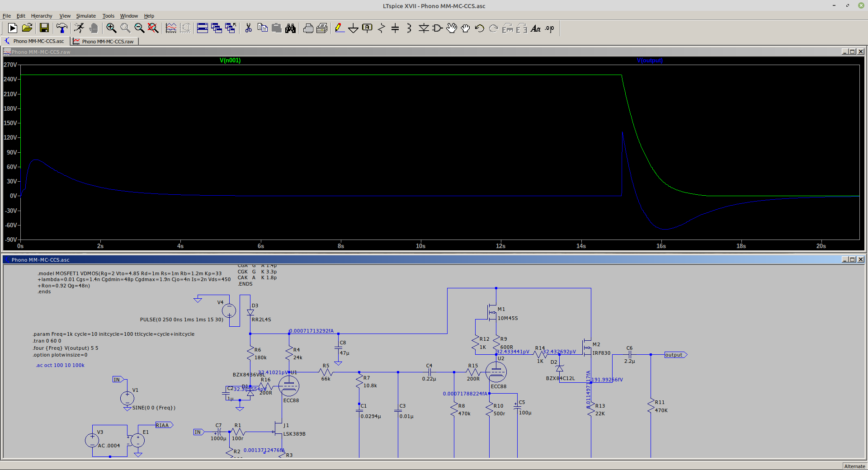
Task: Maximize the Phono MM-MC-CCS.asc schematic window
Action: click(853, 259)
